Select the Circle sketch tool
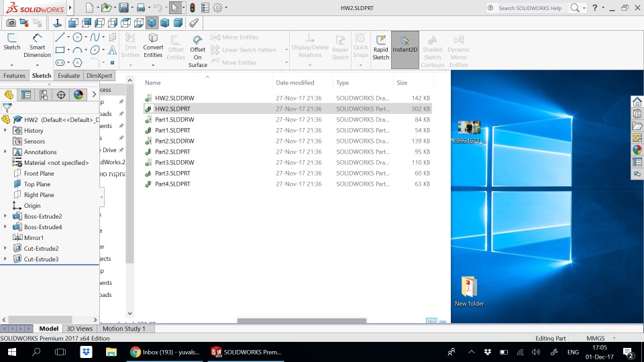 77,38
